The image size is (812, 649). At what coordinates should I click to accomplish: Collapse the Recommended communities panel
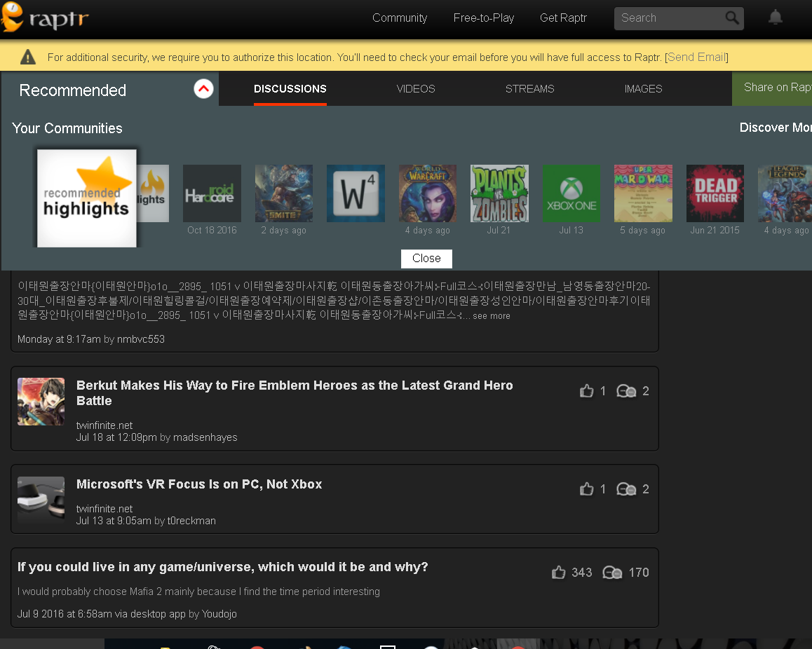[203, 89]
